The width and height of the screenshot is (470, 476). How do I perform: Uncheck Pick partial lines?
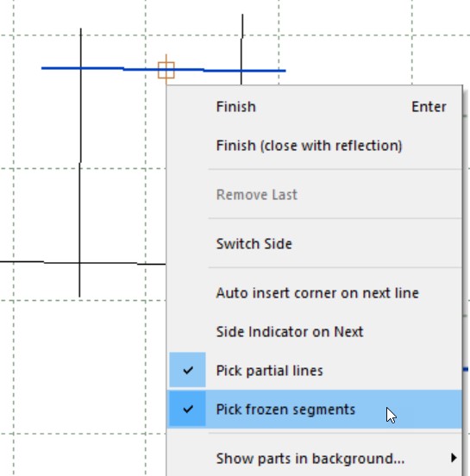pos(315,370)
